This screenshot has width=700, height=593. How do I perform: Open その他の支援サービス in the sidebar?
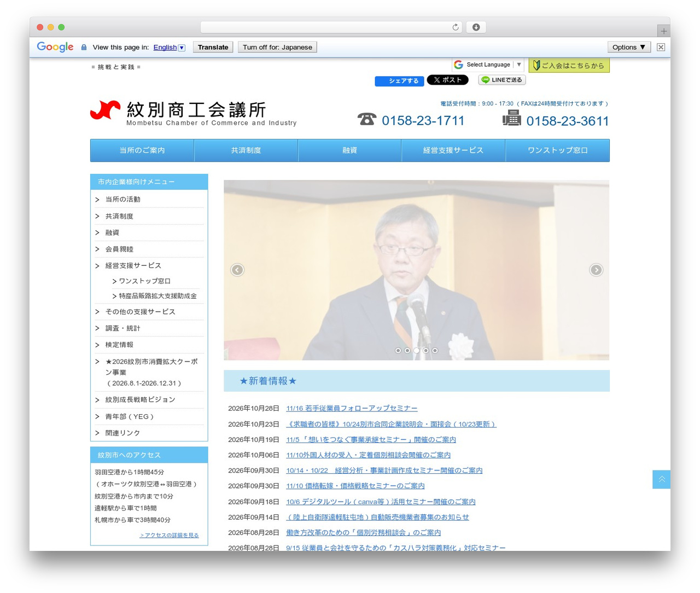click(141, 312)
